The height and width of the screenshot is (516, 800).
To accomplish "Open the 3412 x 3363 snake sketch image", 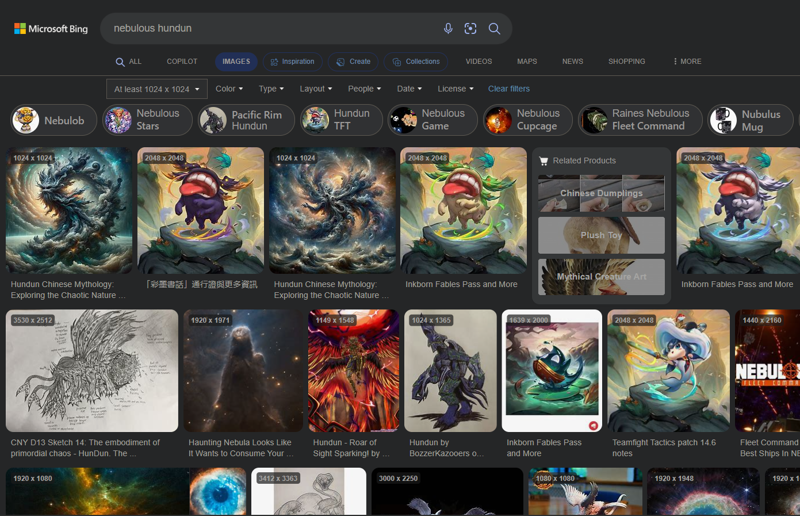I will (309, 492).
